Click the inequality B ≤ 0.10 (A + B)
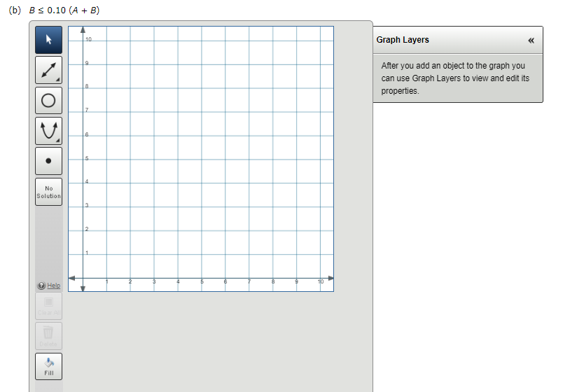 click(64, 10)
